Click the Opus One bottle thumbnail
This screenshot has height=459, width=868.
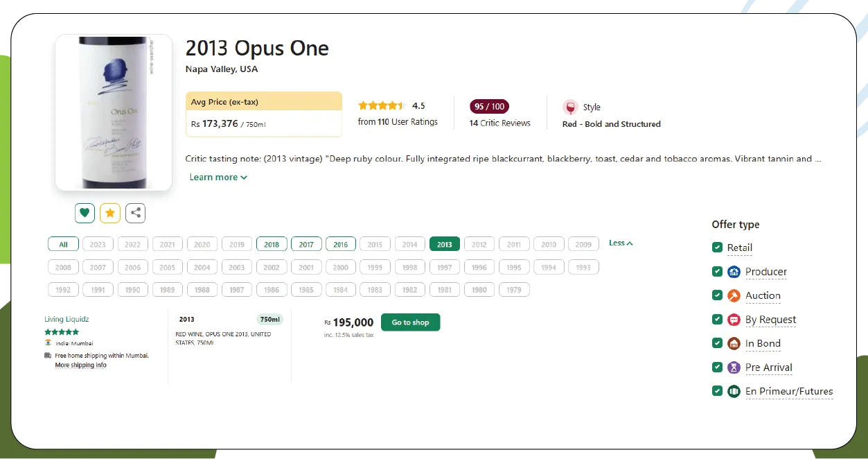113,112
